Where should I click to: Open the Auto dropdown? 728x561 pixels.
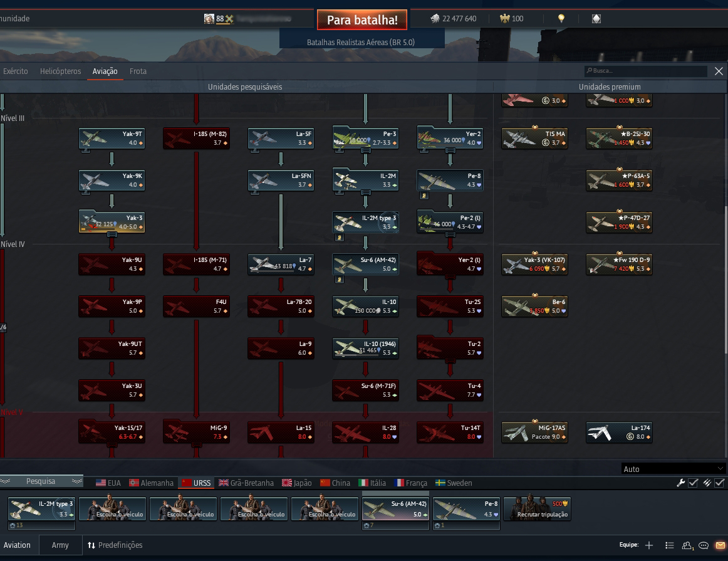click(x=673, y=469)
